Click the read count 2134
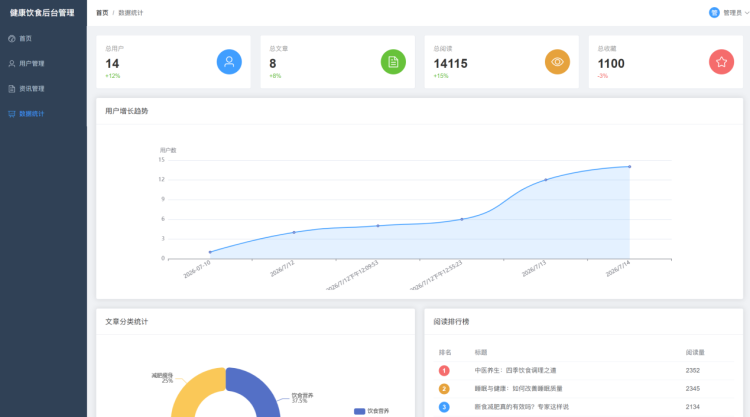This screenshot has height=417, width=750. point(693,407)
